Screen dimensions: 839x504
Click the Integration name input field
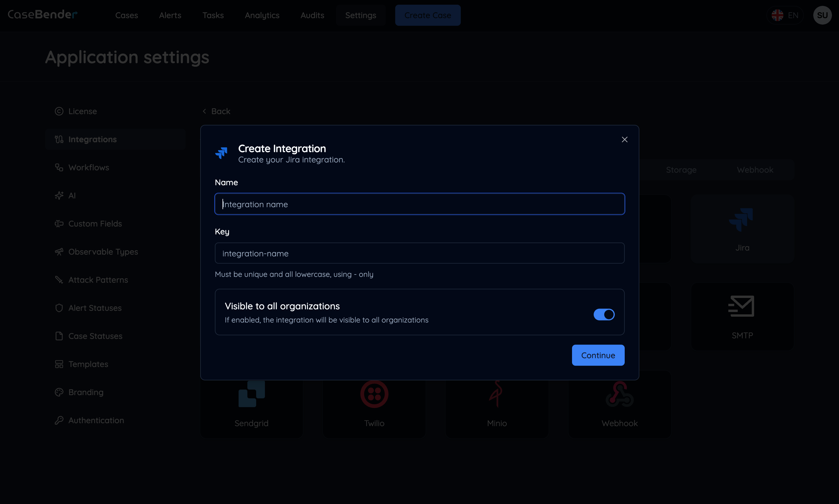(x=419, y=204)
